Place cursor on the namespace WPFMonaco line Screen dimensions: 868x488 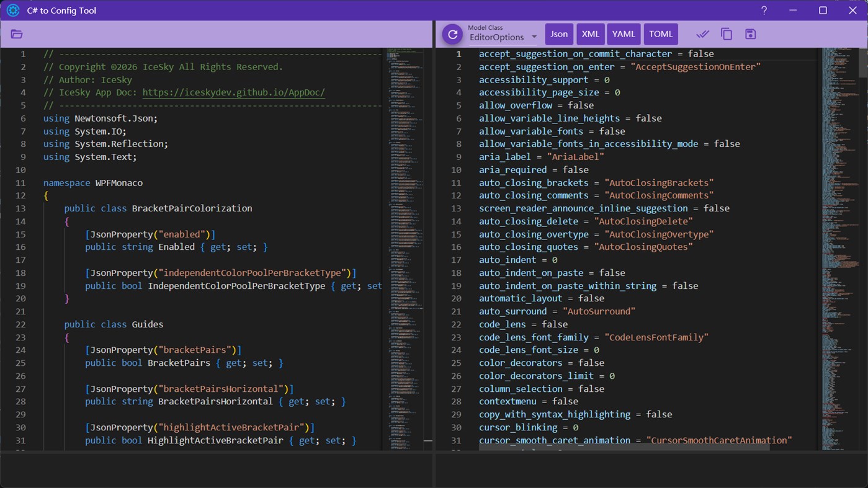click(x=93, y=183)
